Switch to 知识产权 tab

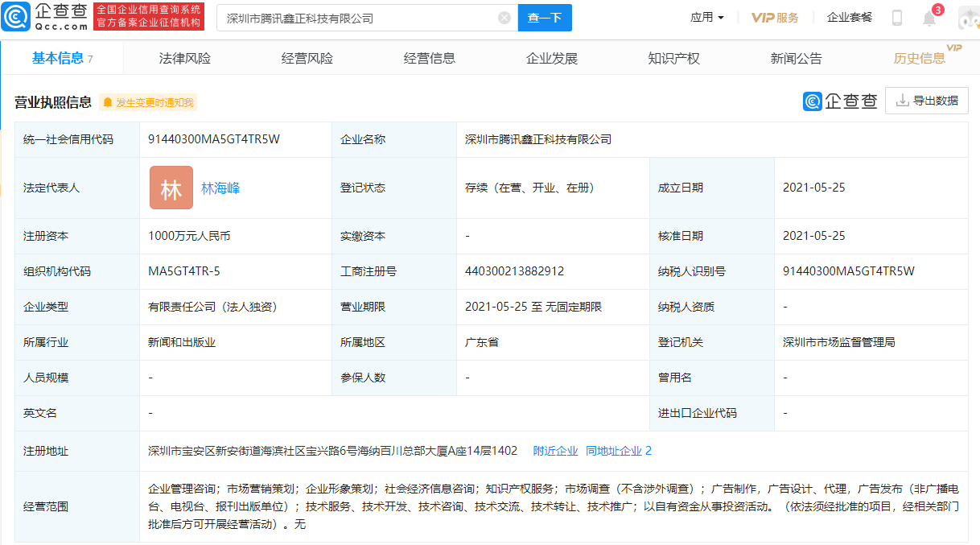[x=674, y=58]
